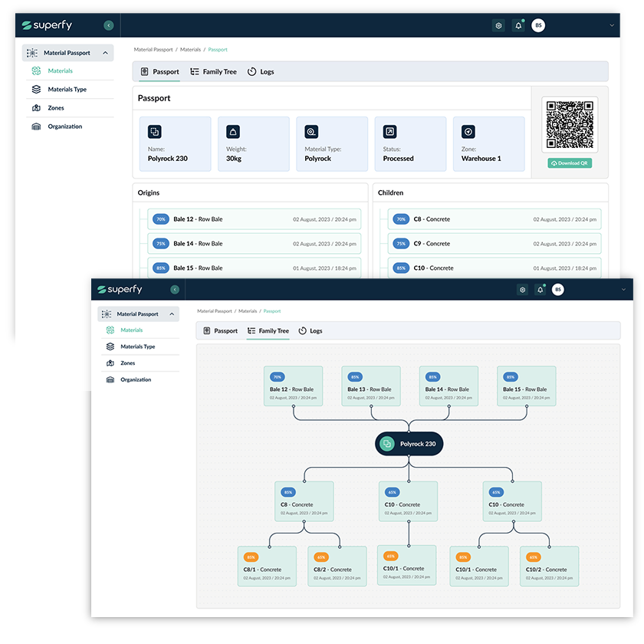Screen dimensions: 644x644
Task: Go to Materials breadcrumb link in back window
Action: (190, 50)
